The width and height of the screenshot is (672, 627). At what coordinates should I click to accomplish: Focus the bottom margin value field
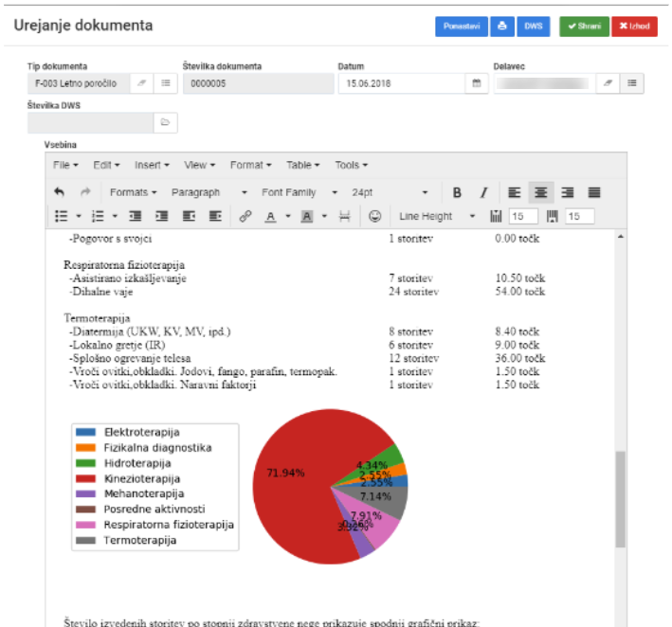click(x=579, y=216)
